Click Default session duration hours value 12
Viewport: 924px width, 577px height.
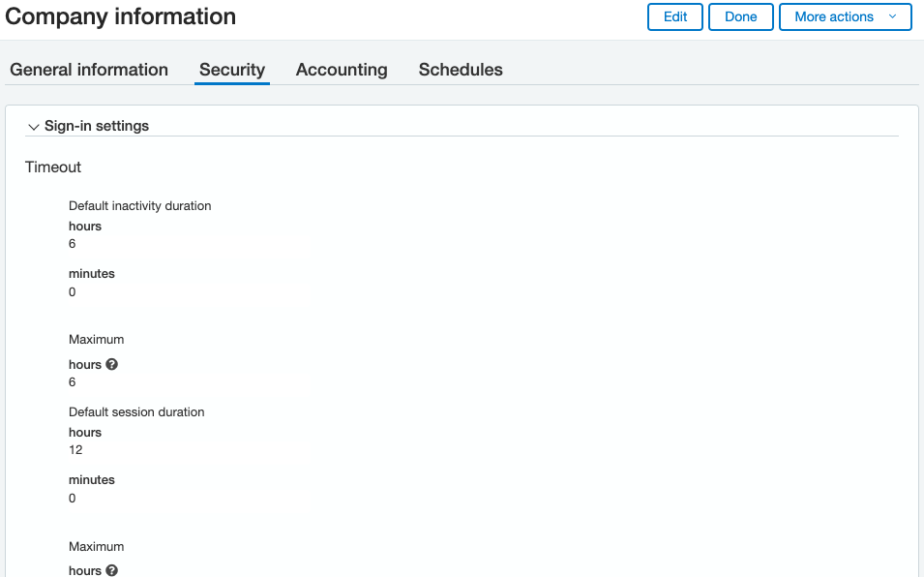click(75, 450)
